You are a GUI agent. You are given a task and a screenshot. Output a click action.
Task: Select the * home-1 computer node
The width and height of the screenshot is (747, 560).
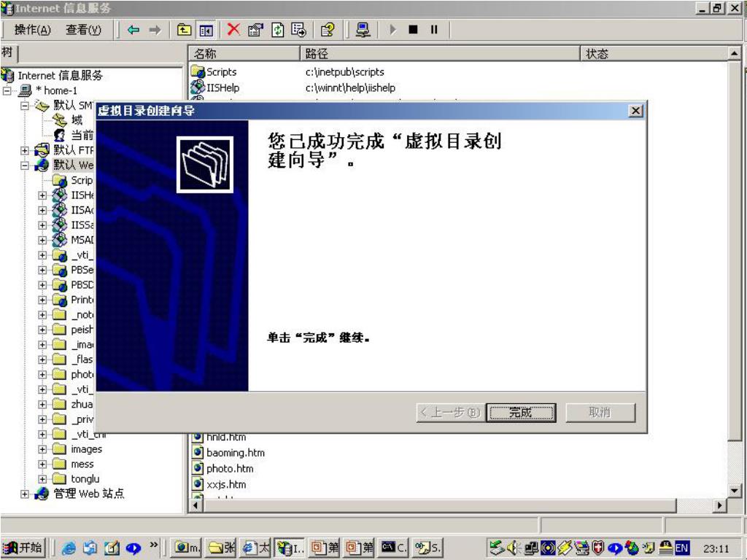click(56, 90)
